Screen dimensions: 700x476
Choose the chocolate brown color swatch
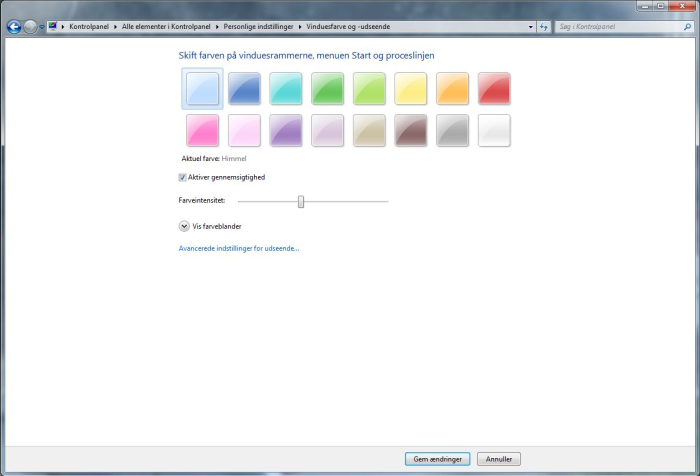(x=411, y=130)
